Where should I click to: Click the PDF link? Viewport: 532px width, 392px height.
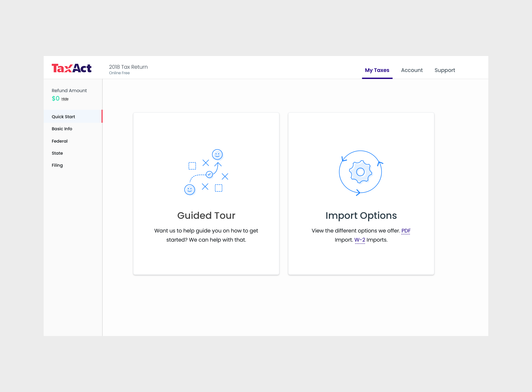tap(406, 231)
